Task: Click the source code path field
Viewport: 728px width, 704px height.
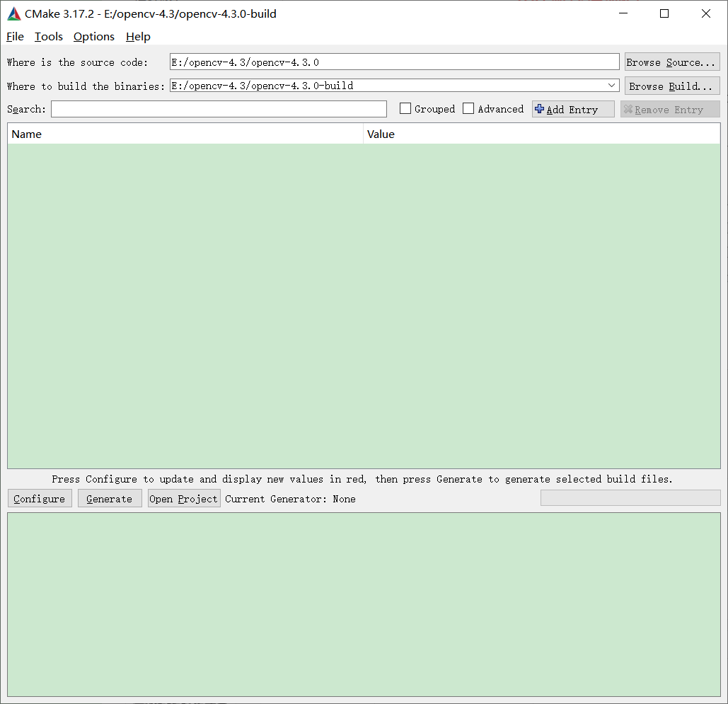Action: pyautogui.click(x=393, y=62)
